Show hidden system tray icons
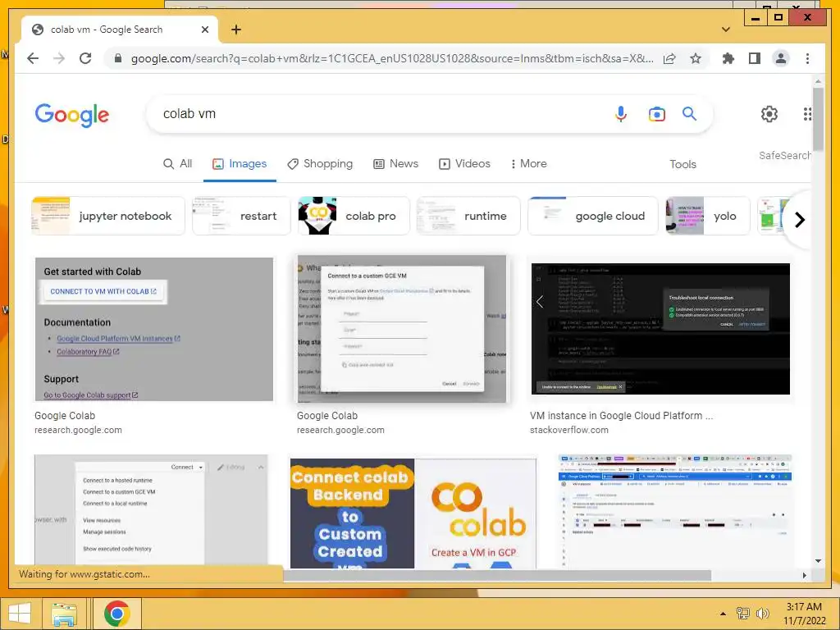This screenshot has height=630, width=840. tap(724, 614)
